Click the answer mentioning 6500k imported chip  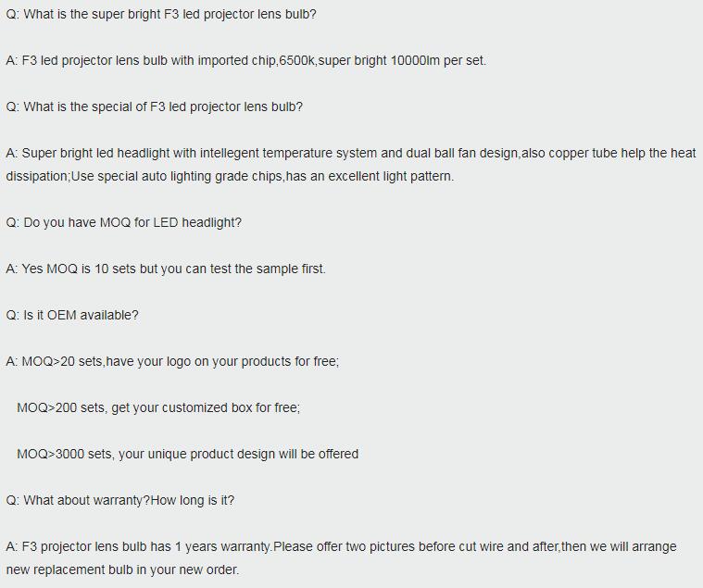tap(246, 60)
